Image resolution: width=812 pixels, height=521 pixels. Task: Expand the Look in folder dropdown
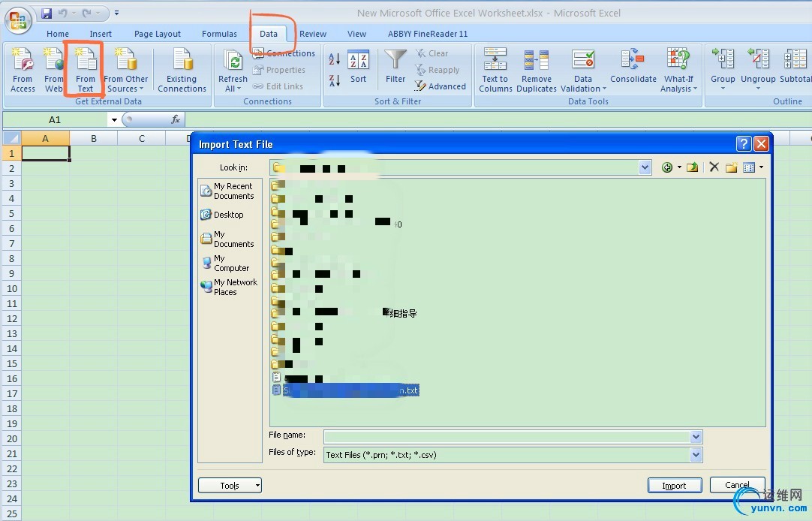point(645,167)
